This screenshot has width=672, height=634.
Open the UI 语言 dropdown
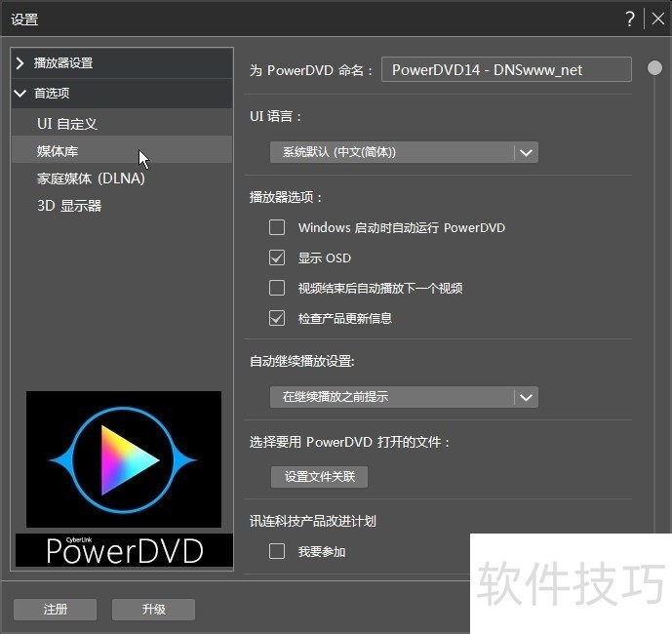pos(404,152)
